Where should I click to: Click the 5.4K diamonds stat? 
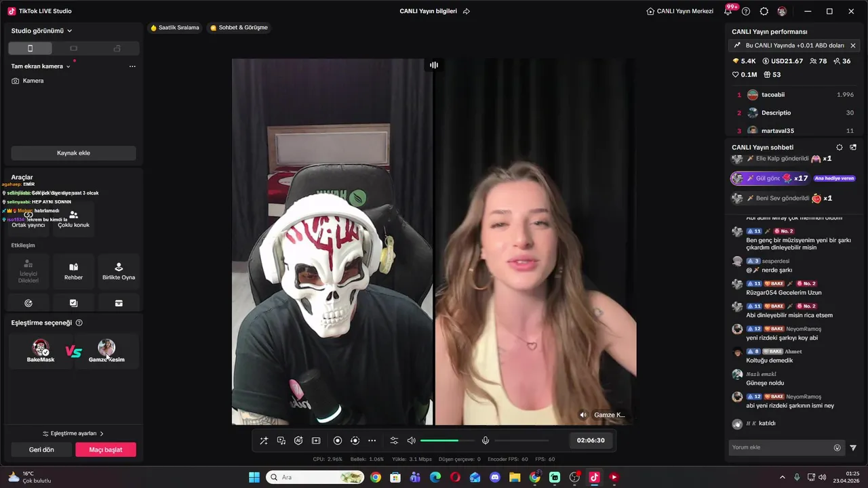click(744, 61)
